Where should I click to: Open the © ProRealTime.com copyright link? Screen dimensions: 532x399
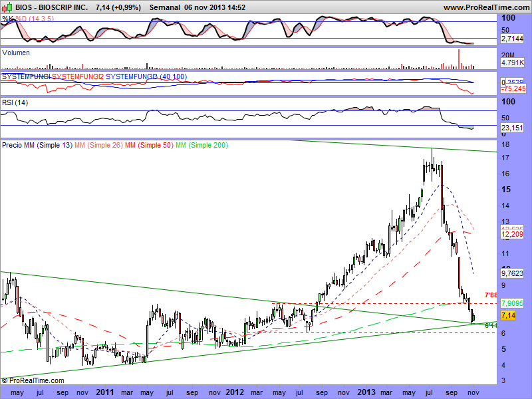click(x=33, y=380)
